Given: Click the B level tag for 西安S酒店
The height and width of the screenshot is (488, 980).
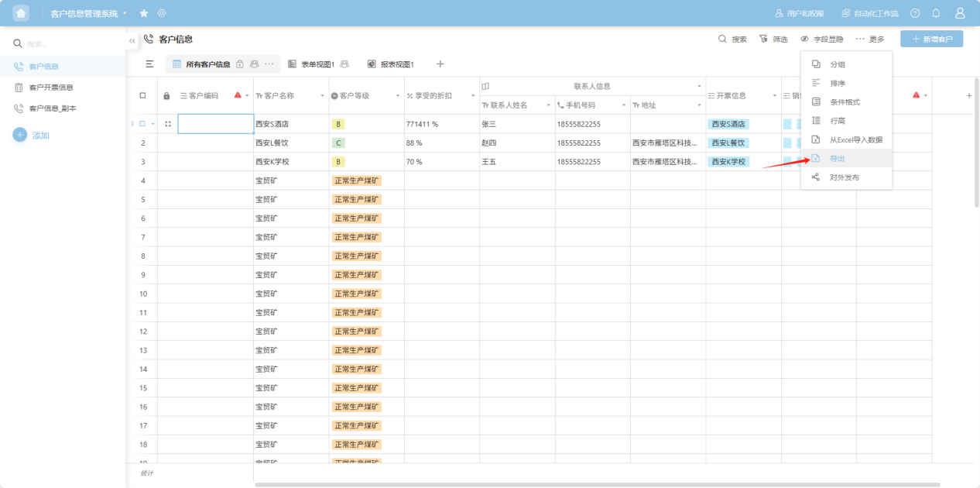Looking at the screenshot, I should click(338, 124).
